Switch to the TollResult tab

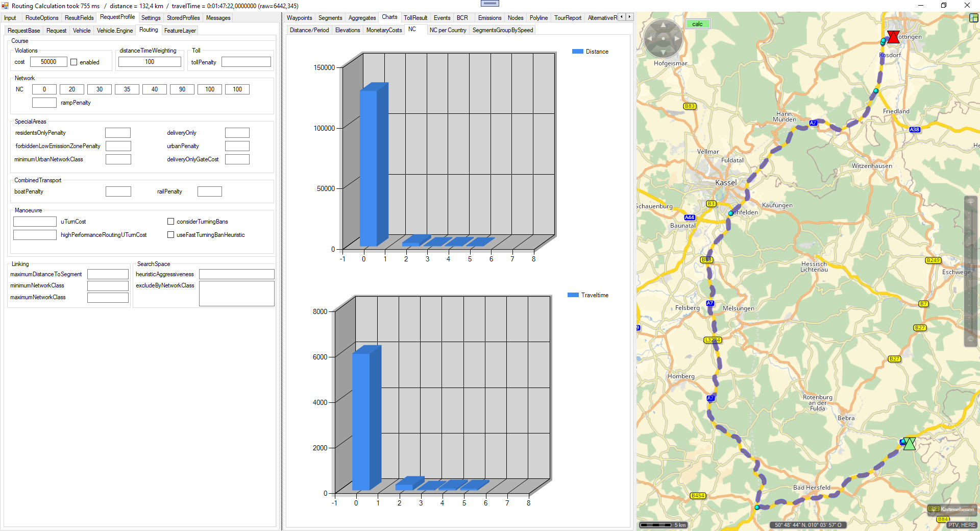pos(415,18)
